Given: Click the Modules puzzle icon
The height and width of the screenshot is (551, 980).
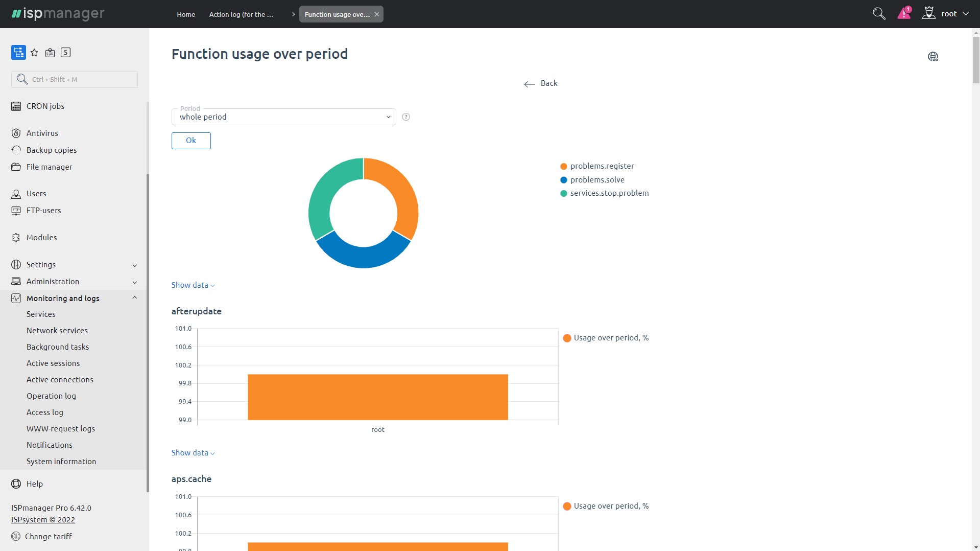Looking at the screenshot, I should pos(16,238).
